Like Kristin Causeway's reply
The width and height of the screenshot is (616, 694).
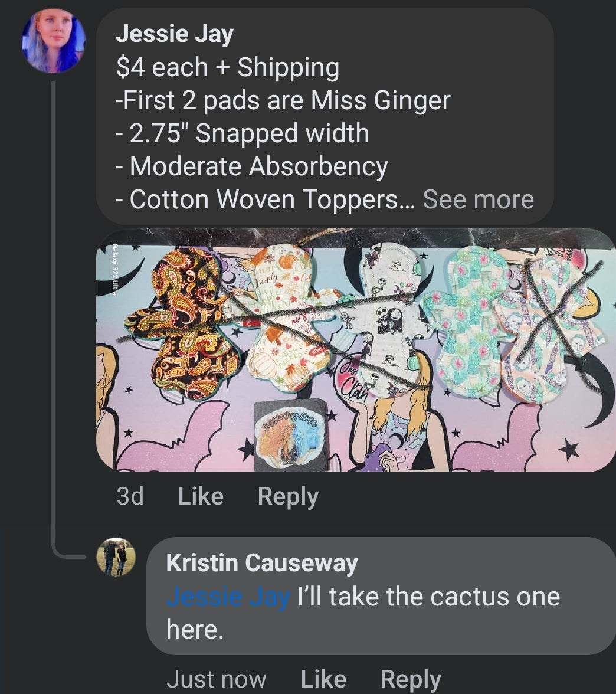tap(323, 679)
